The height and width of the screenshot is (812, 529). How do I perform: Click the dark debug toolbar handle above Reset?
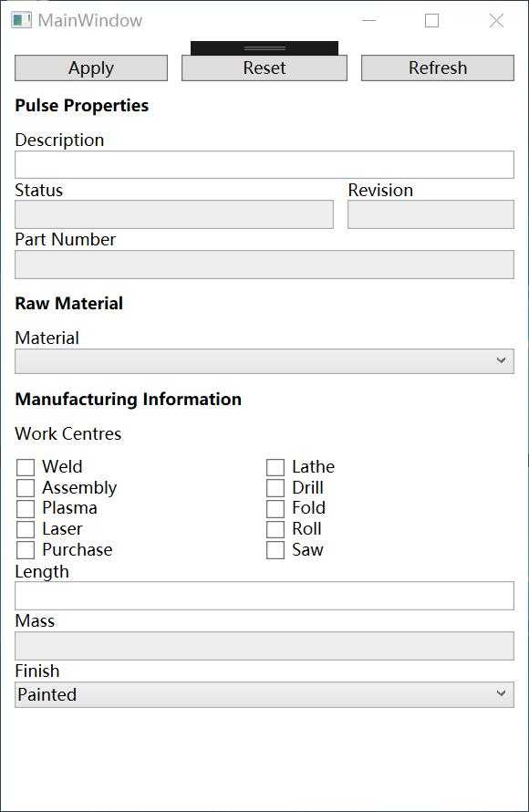coord(264,48)
